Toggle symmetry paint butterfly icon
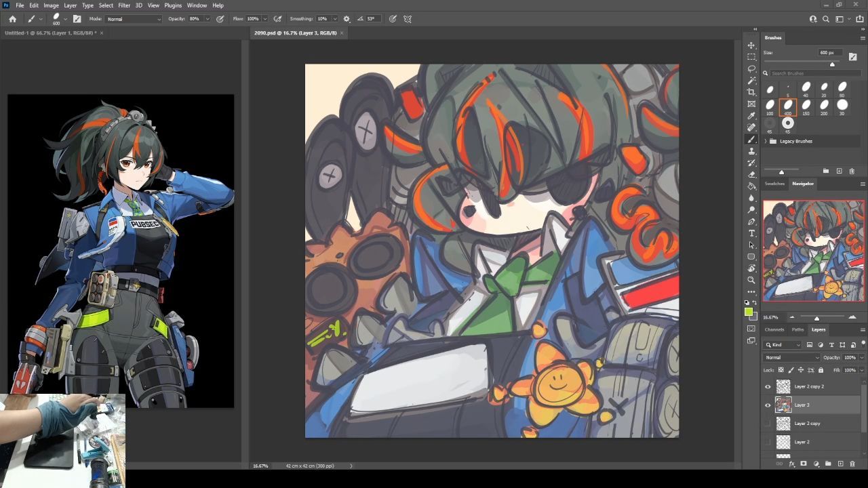The height and width of the screenshot is (488, 868). [x=408, y=19]
